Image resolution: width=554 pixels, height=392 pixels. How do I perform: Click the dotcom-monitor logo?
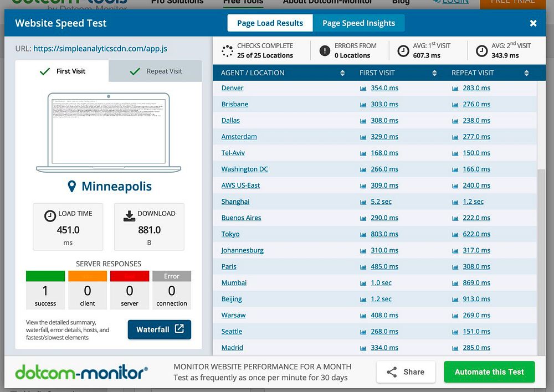coord(81,372)
